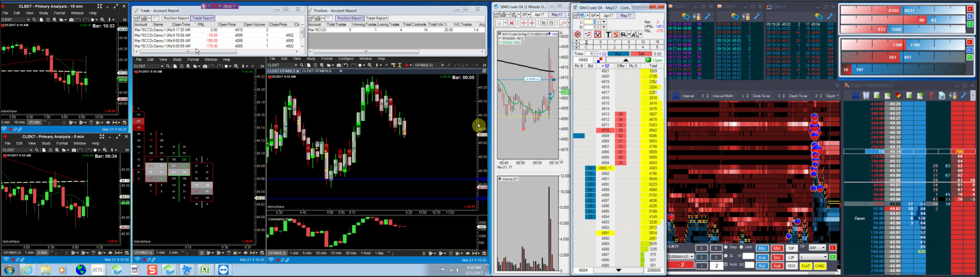Toggle Position Report in the Trade - Account Report window
980x277 pixels.
click(x=176, y=18)
